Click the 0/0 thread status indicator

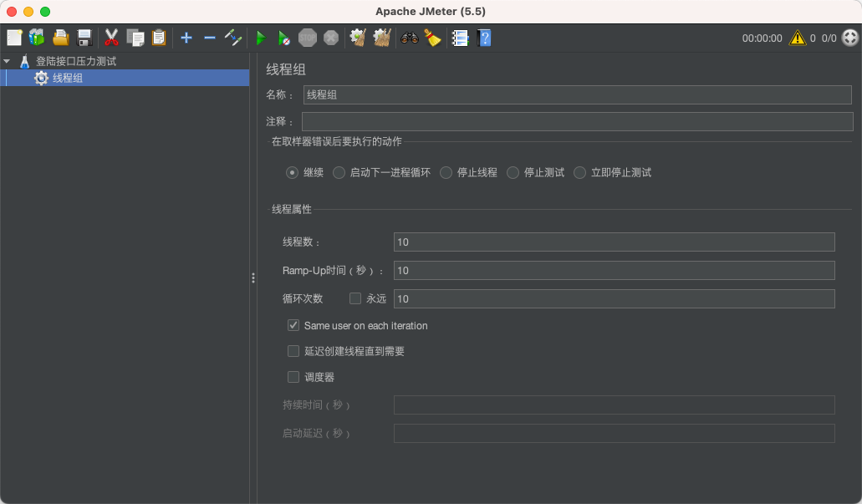click(829, 37)
